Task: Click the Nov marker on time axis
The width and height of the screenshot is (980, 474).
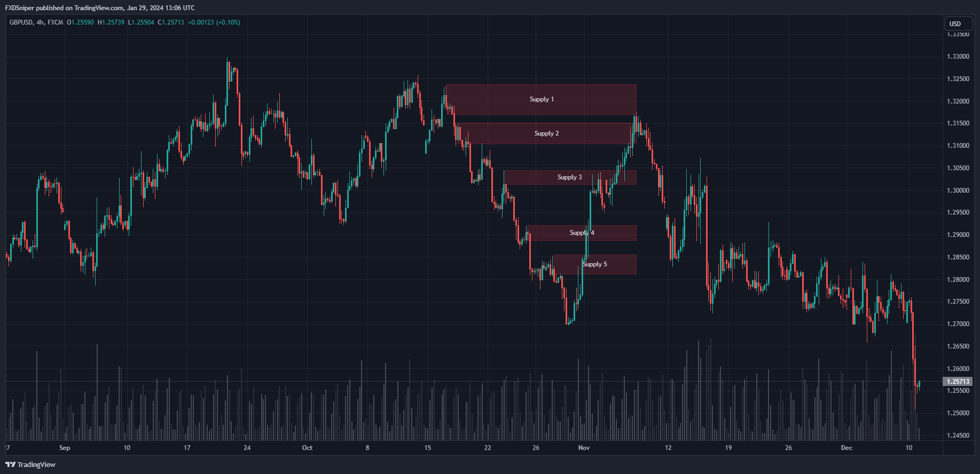Action: point(584,448)
